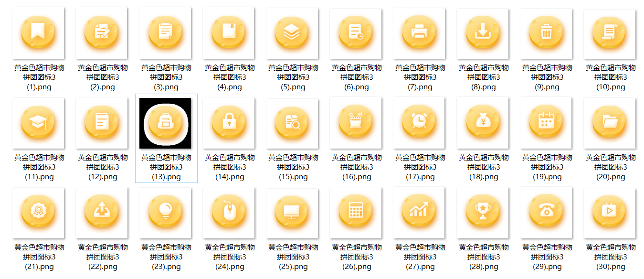Select the book icon thumbnail (4).png
Image resolution: width=644 pixels, height=279 pixels.
point(229,33)
